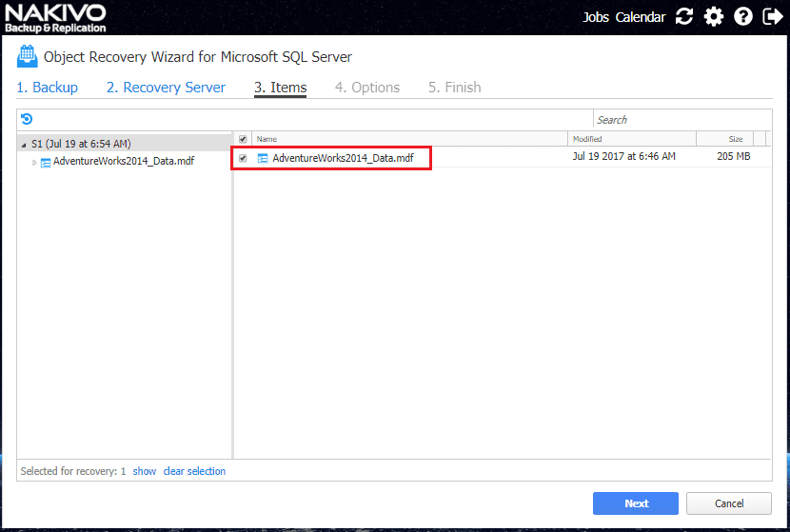Viewport: 790px width, 532px height.
Task: Click the Cancel button
Action: click(x=729, y=503)
